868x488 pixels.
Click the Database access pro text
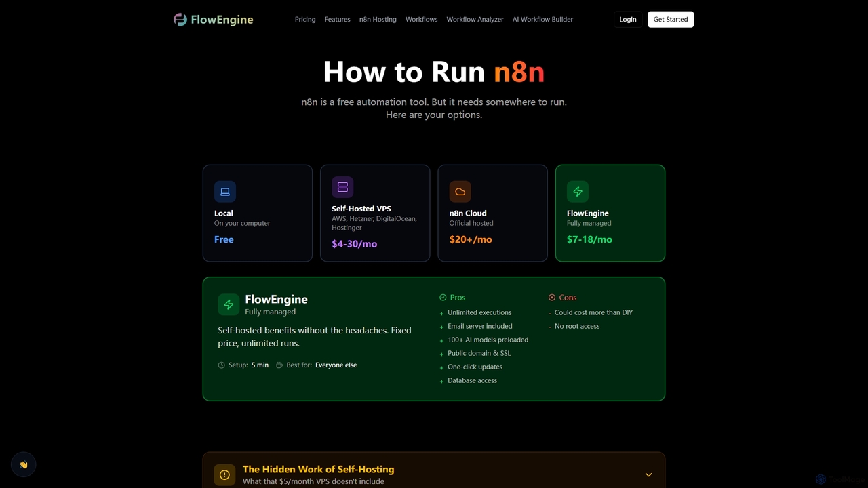coord(472,381)
